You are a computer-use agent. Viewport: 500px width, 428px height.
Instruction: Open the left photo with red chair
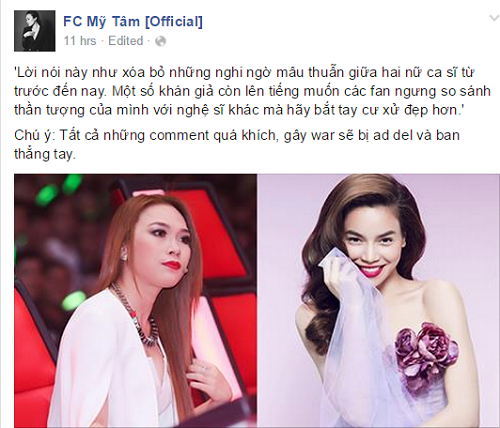click(x=135, y=301)
